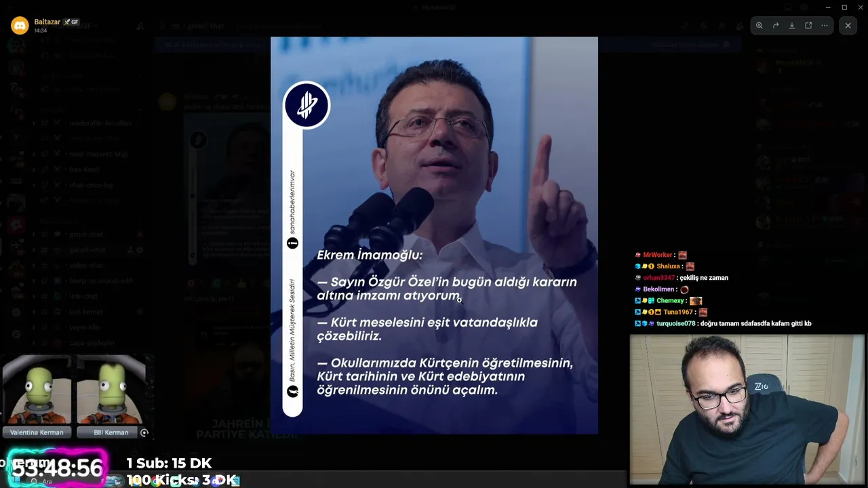Click the round icon beside Bill Kerman
Image resolution: width=868 pixels, height=488 pixels.
click(x=144, y=432)
